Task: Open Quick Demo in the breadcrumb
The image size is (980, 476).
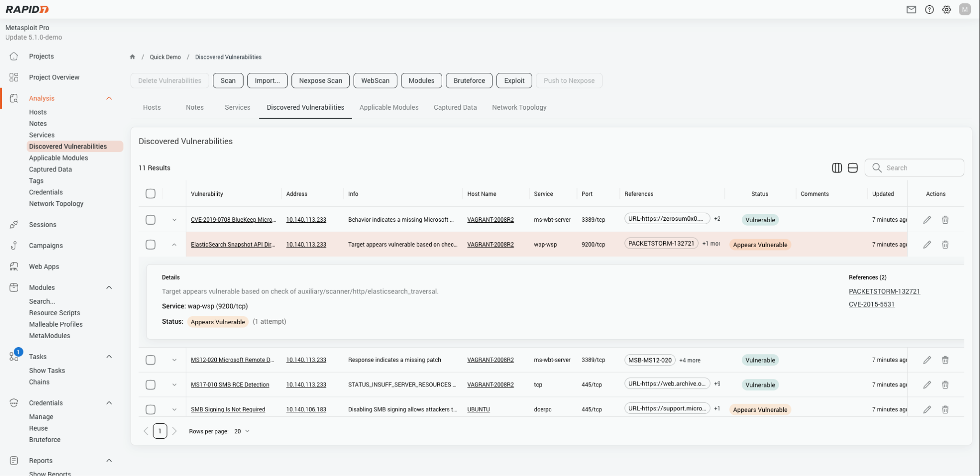Action: (165, 57)
